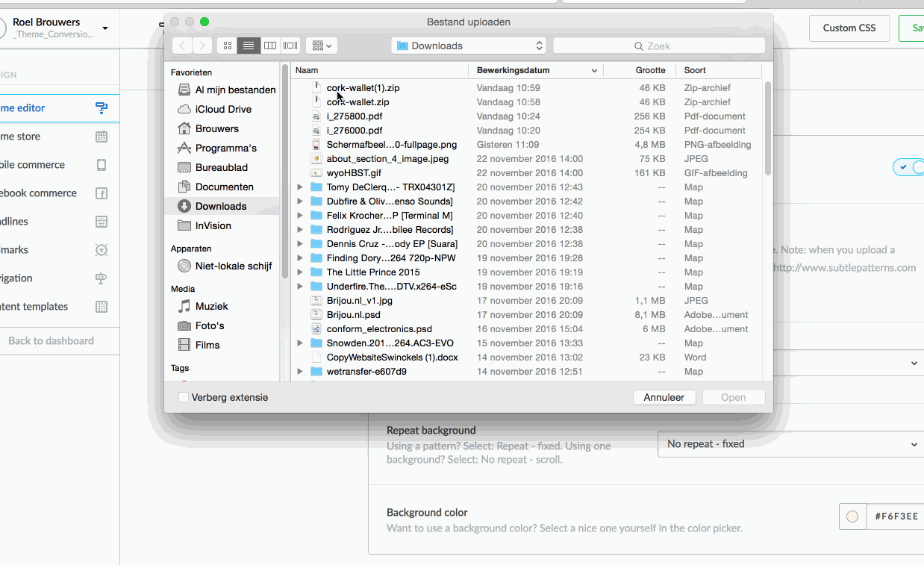Sort files by Naam column

pos(380,70)
